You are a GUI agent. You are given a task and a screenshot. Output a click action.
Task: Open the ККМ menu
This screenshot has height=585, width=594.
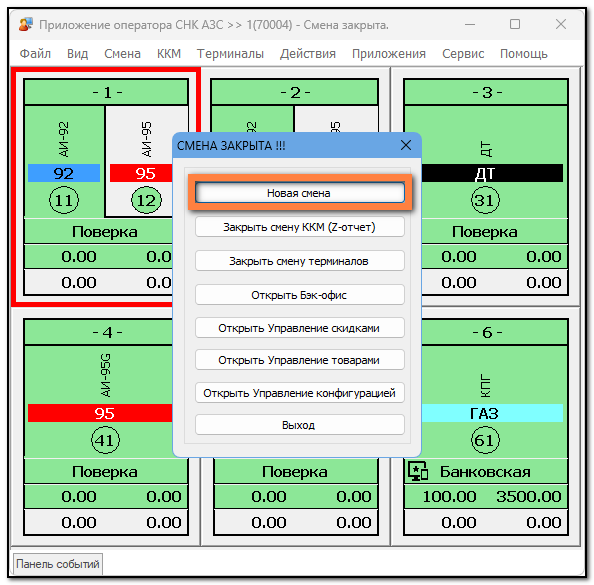point(169,54)
